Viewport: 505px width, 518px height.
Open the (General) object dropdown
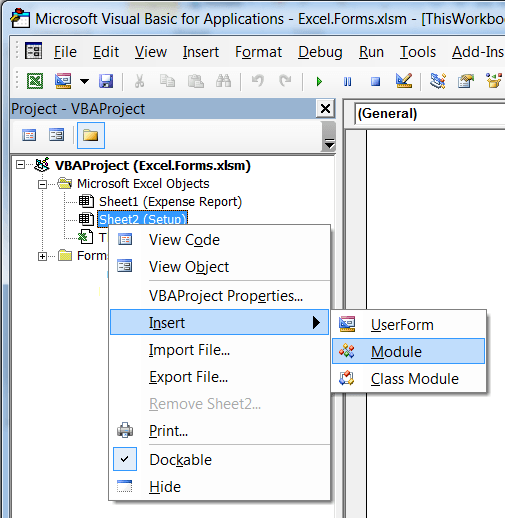(430, 114)
